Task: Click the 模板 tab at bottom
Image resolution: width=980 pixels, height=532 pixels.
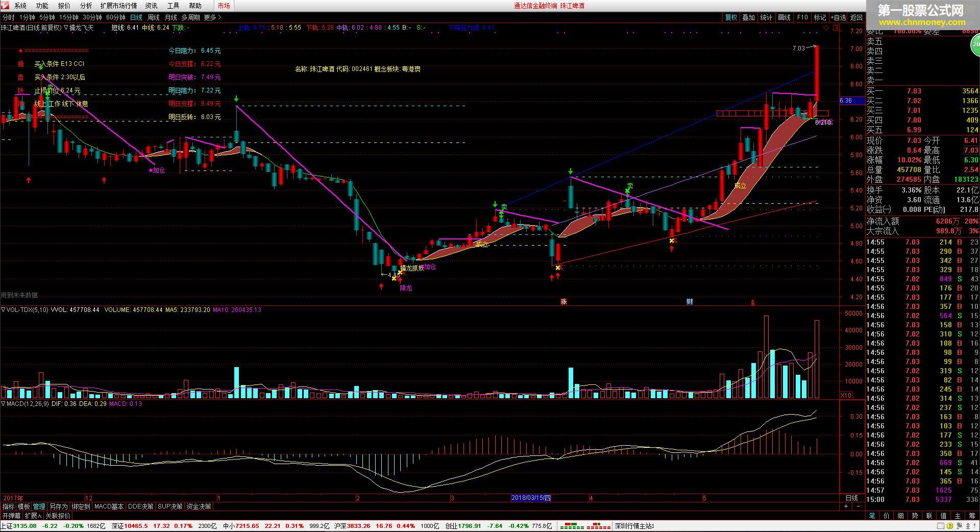Action: tap(24, 506)
